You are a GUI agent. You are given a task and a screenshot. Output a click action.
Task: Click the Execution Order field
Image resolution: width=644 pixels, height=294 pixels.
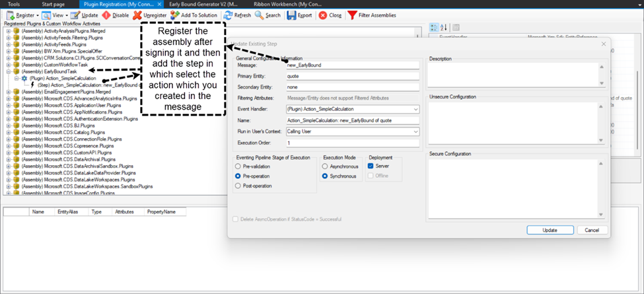[x=353, y=143]
